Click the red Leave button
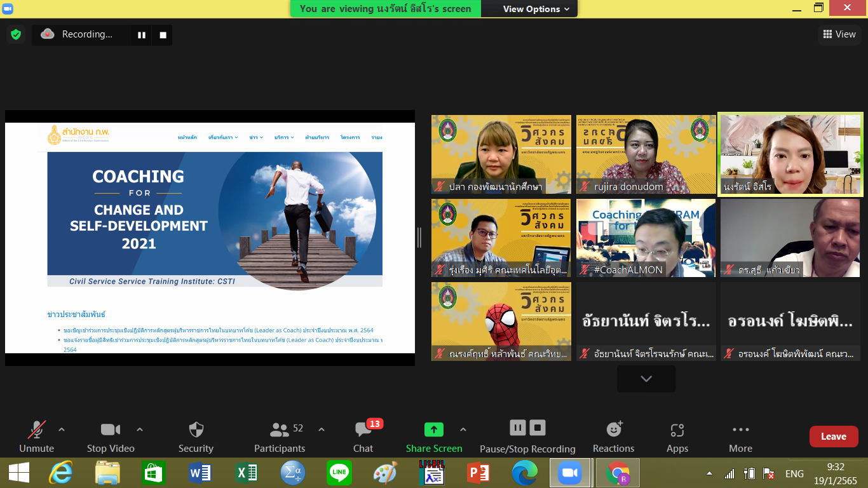This screenshot has width=868, height=488. (833, 437)
